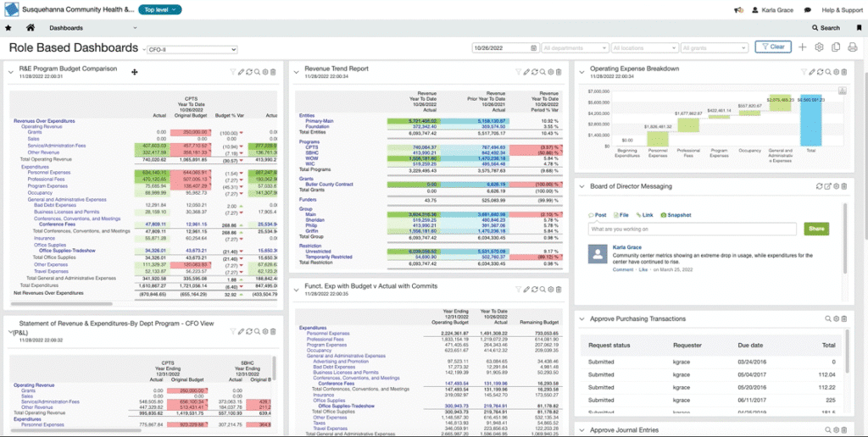Open the All grants filter dropdown
The height and width of the screenshot is (437, 868).
click(715, 48)
